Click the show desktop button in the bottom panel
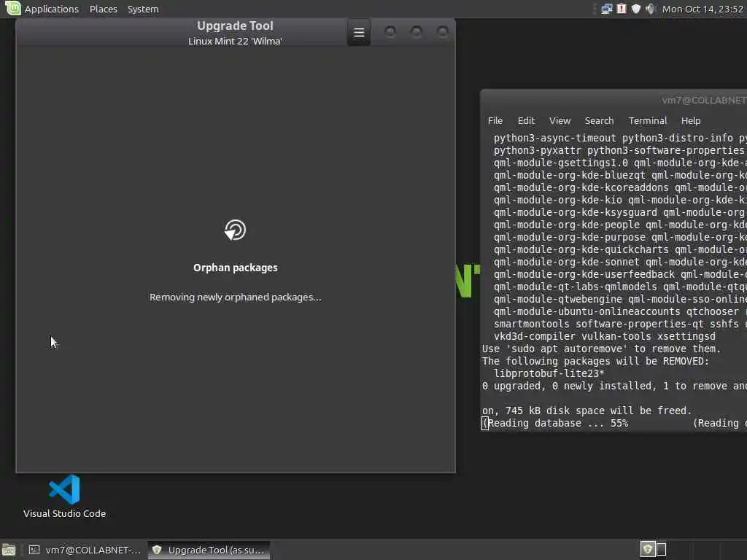Screen dimensions: 747x560 point(9,550)
